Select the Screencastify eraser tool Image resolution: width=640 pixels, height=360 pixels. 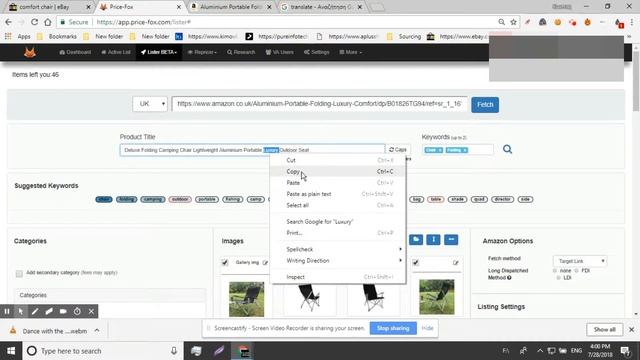point(49,311)
